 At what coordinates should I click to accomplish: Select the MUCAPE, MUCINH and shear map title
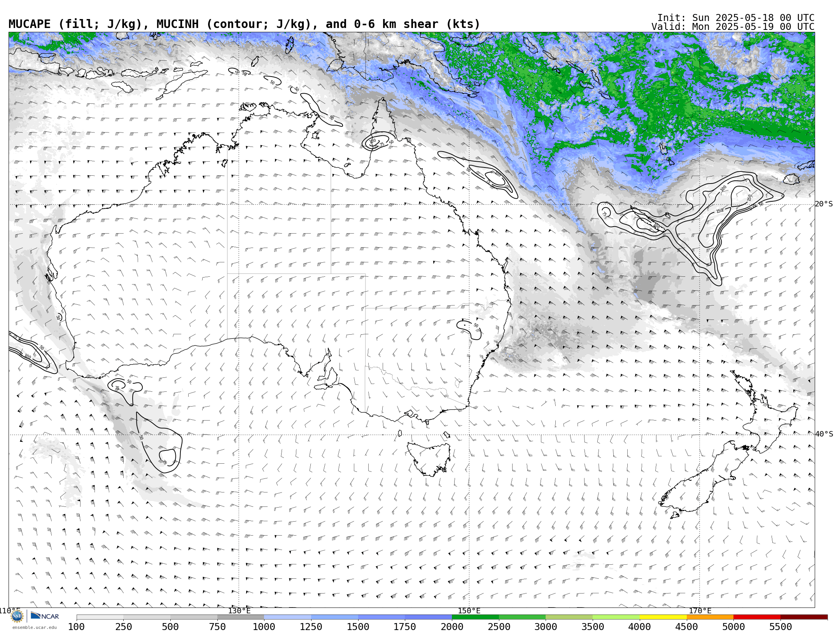point(244,24)
